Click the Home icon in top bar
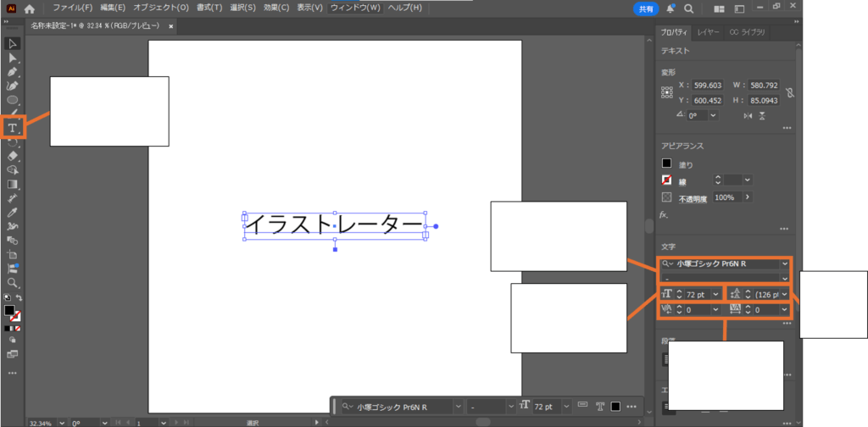 coord(30,8)
